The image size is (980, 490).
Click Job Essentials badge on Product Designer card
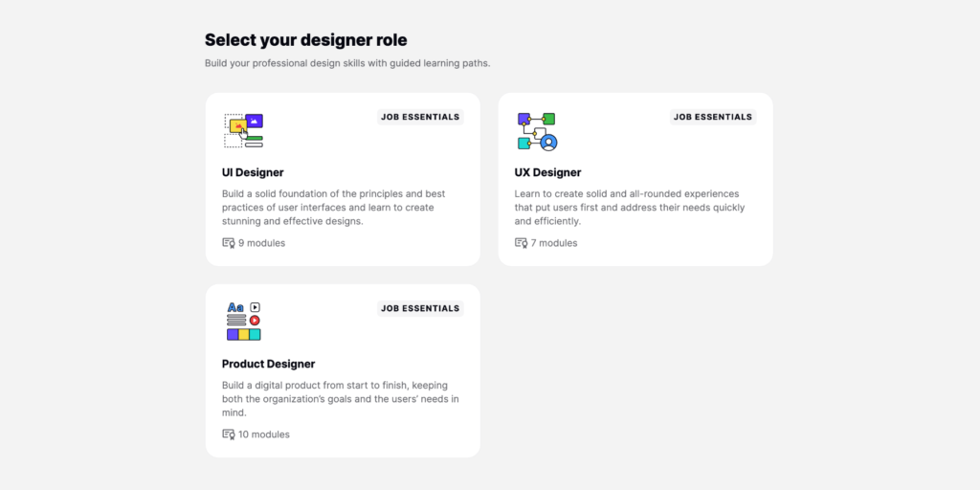point(420,308)
